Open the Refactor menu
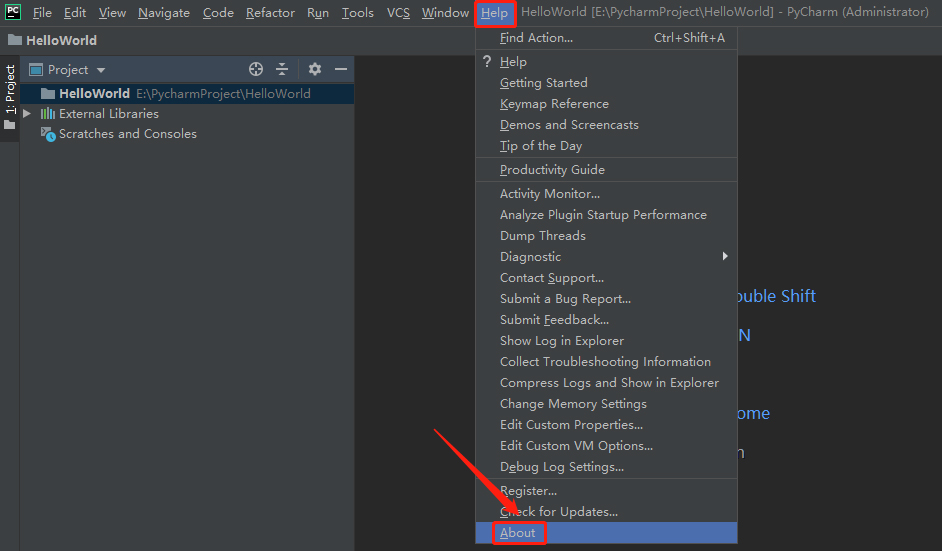942x551 pixels. pos(270,13)
